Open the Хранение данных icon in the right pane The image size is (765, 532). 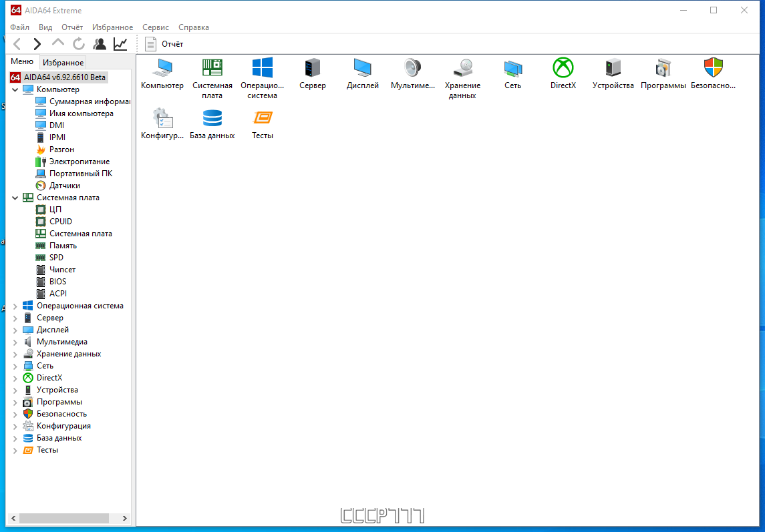(x=462, y=79)
